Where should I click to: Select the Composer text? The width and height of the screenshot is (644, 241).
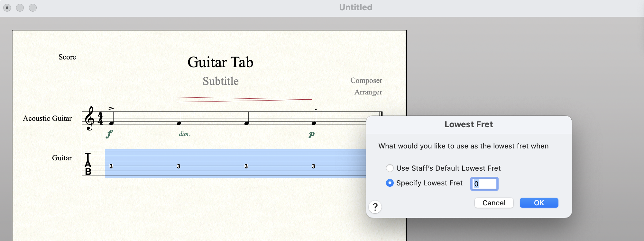(x=366, y=80)
